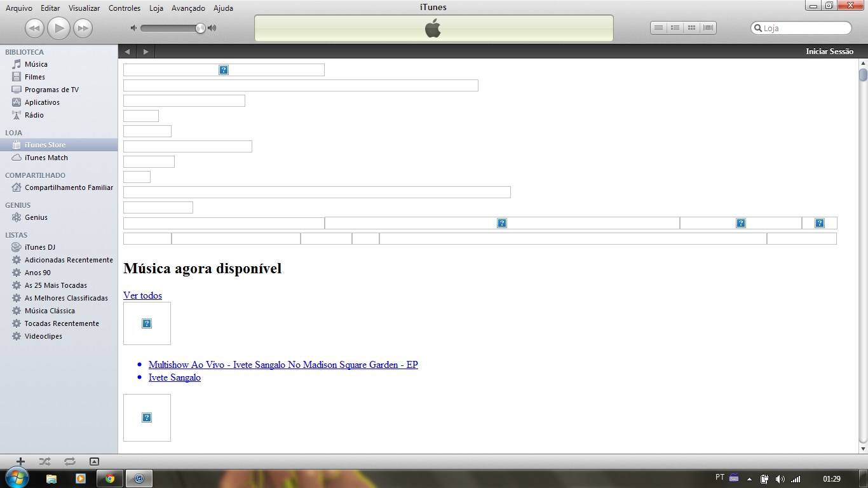Open the Arquivo menu
Screen dimensions: 868x488
(19, 8)
